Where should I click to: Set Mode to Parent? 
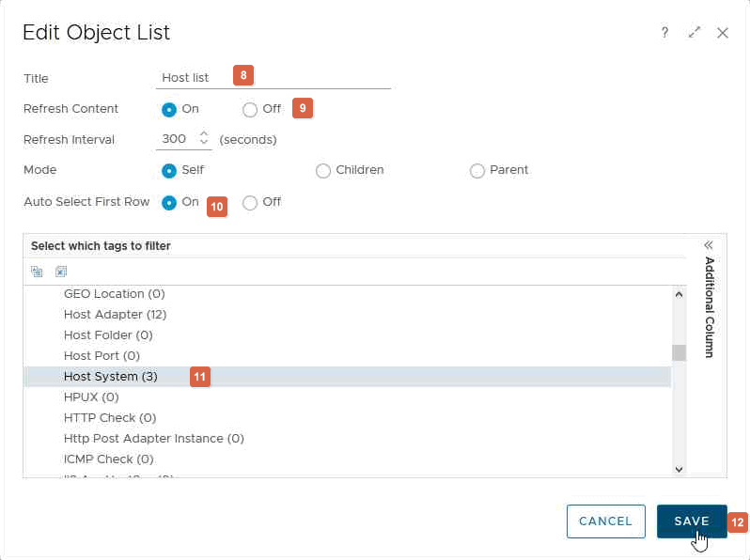[x=477, y=171]
